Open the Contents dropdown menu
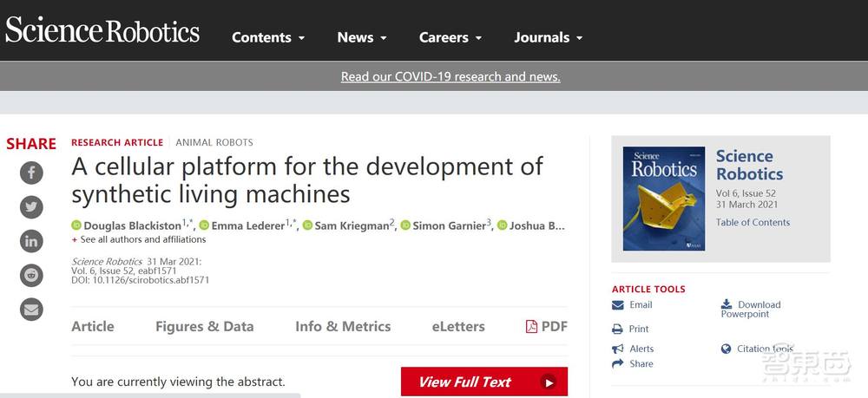 pos(268,37)
